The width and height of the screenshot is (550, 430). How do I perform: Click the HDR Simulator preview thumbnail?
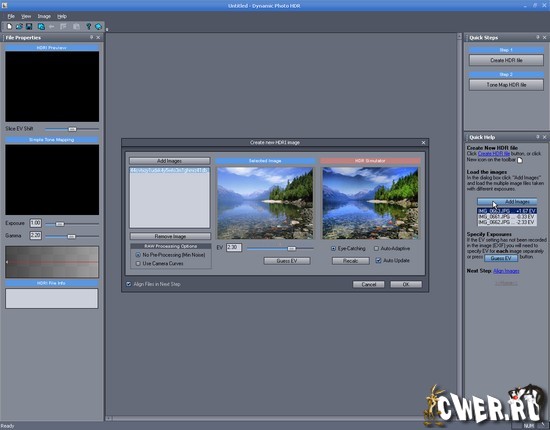point(370,203)
